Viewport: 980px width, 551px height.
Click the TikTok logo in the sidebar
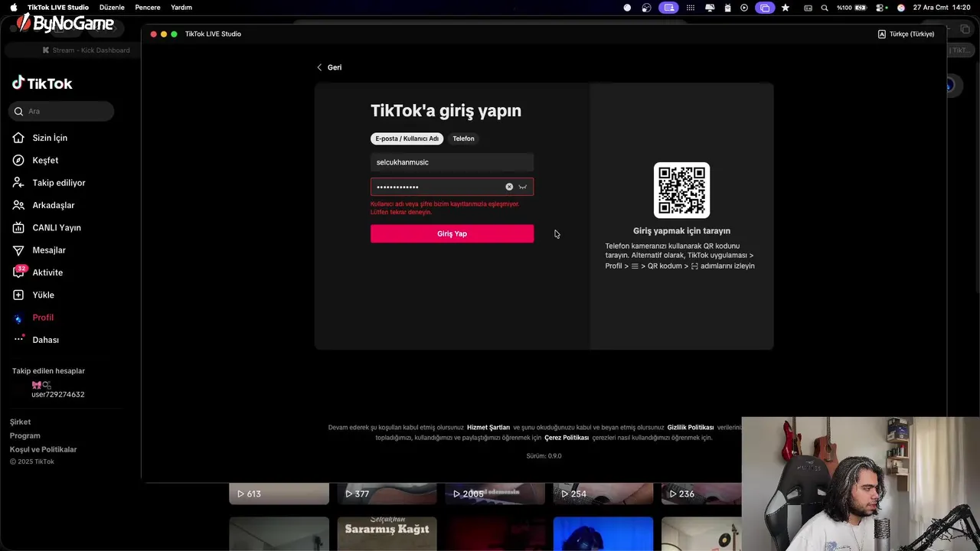pos(42,83)
